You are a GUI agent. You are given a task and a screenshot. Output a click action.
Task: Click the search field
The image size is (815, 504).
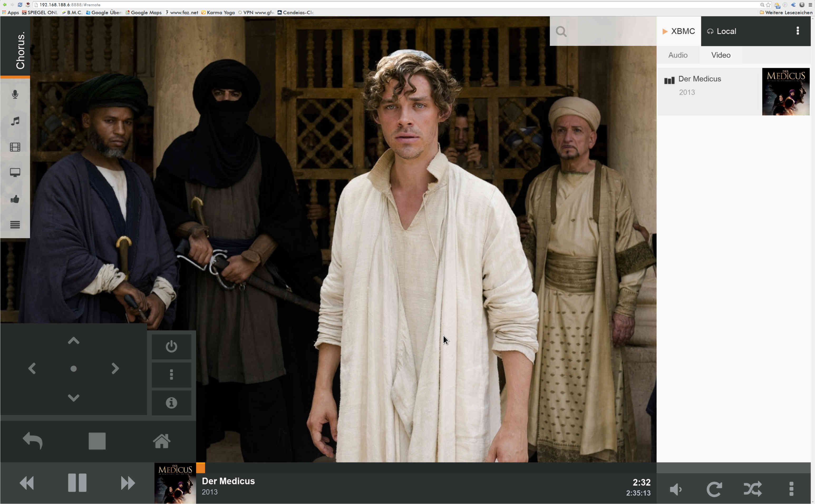click(x=603, y=31)
